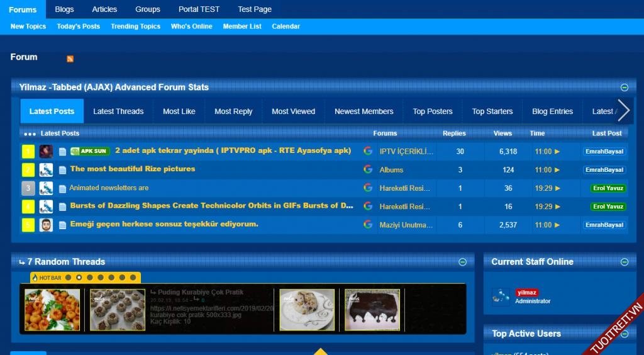Open Today's Posts link
644x355 pixels.
click(78, 26)
